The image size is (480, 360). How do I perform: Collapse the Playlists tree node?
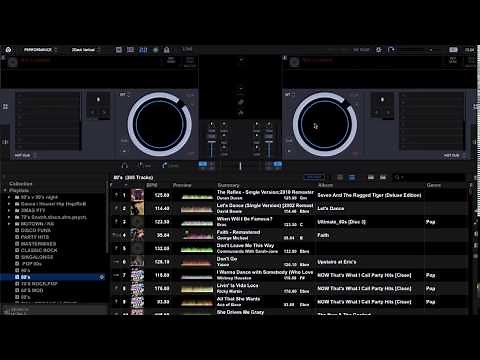click(5, 190)
